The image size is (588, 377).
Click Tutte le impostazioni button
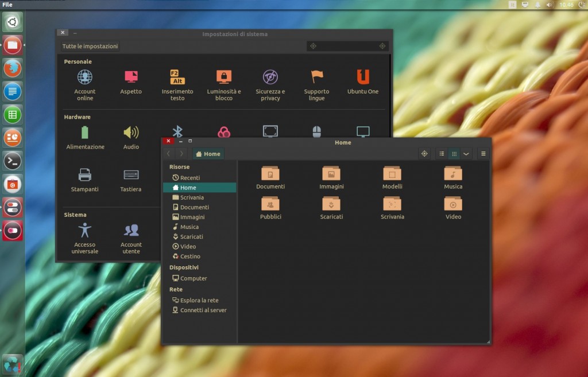click(90, 46)
